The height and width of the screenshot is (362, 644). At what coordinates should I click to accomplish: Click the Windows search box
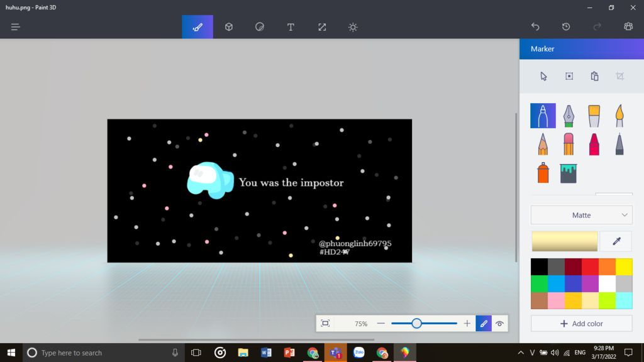pyautogui.click(x=103, y=353)
